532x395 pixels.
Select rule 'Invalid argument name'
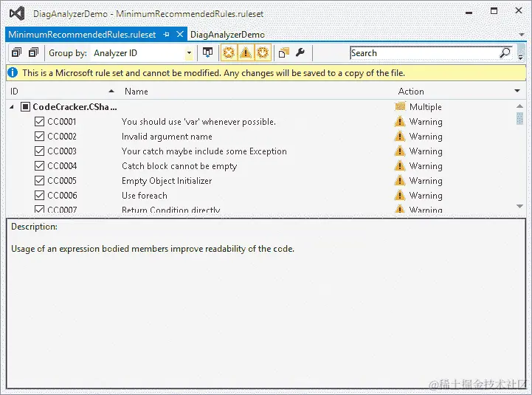click(167, 137)
